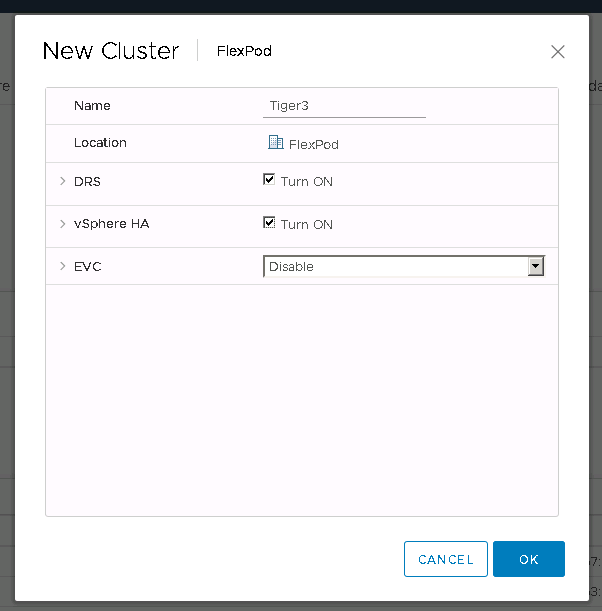Click the DRS Turn ON label text

(x=307, y=182)
